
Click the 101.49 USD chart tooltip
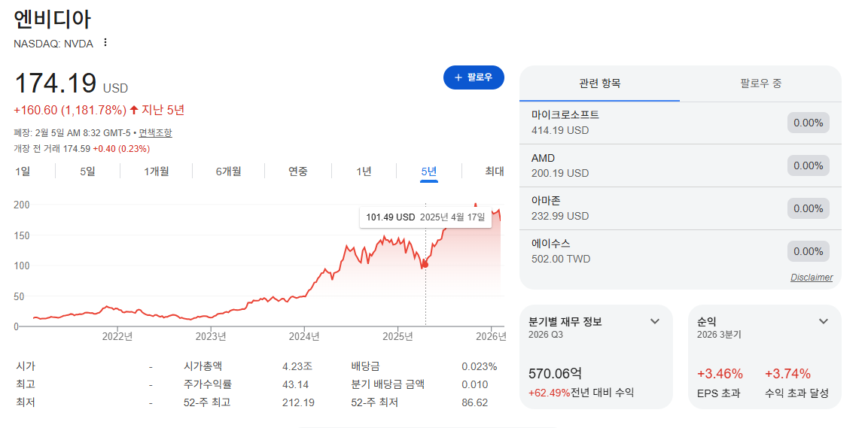click(425, 217)
